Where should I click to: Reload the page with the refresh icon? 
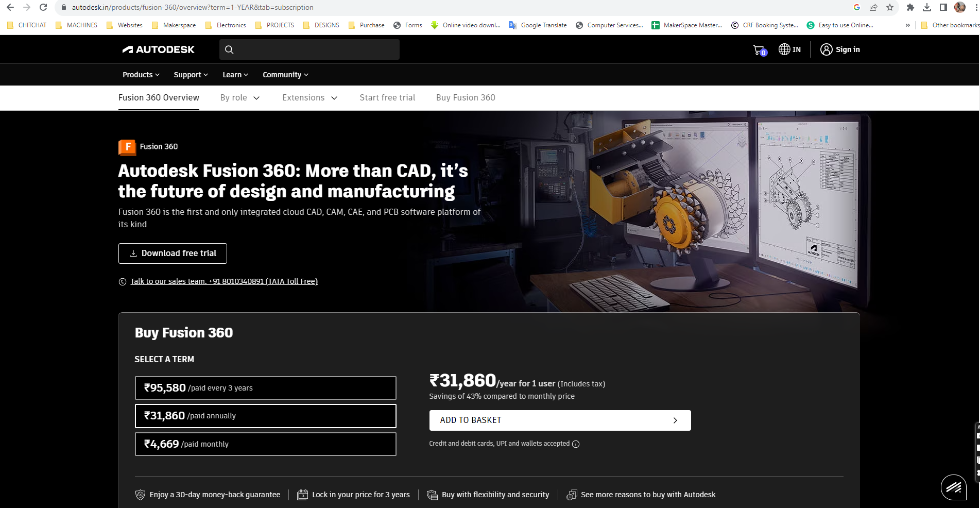43,7
